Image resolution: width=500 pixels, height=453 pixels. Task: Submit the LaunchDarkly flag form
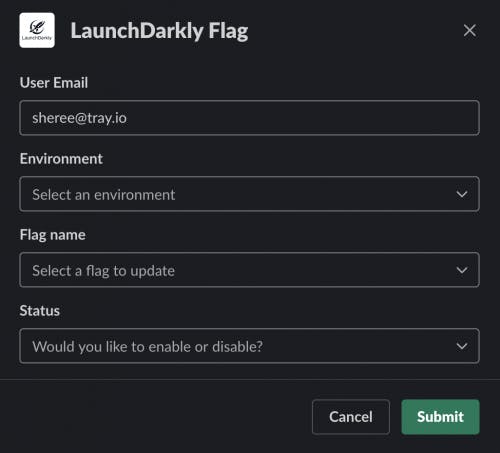pos(440,417)
